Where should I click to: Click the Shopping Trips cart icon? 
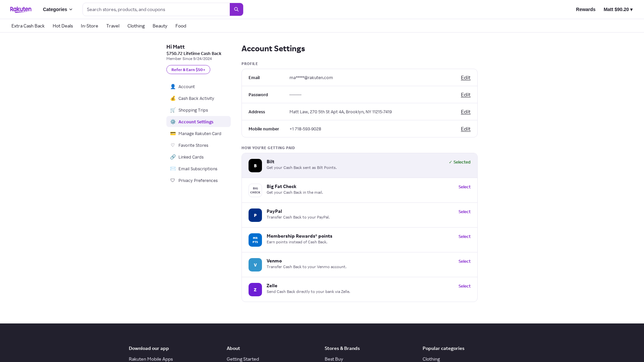pyautogui.click(x=173, y=110)
